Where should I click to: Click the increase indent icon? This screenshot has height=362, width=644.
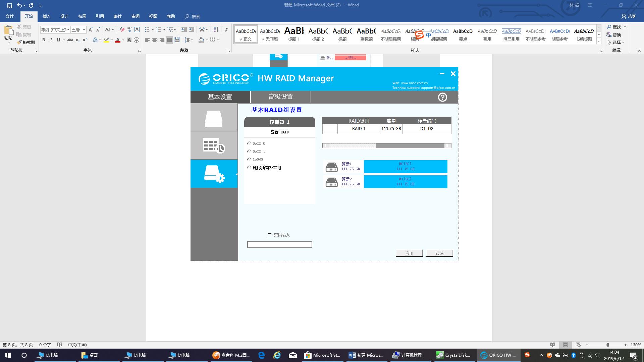click(192, 29)
